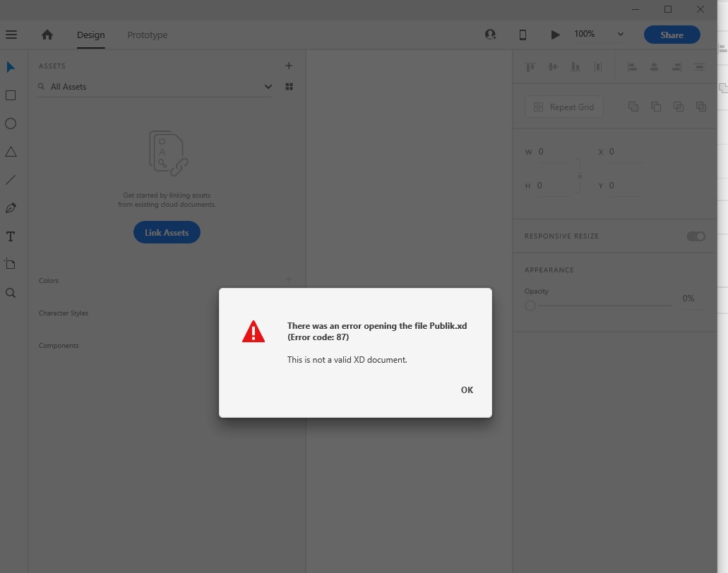Select the Zoom tool in the toolbar

pos(11,293)
